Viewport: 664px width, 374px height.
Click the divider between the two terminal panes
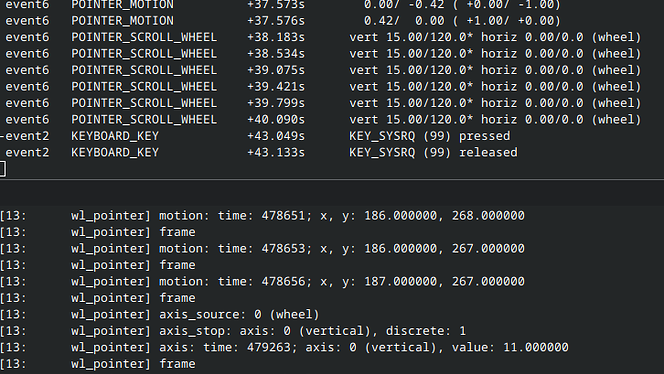click(332, 180)
